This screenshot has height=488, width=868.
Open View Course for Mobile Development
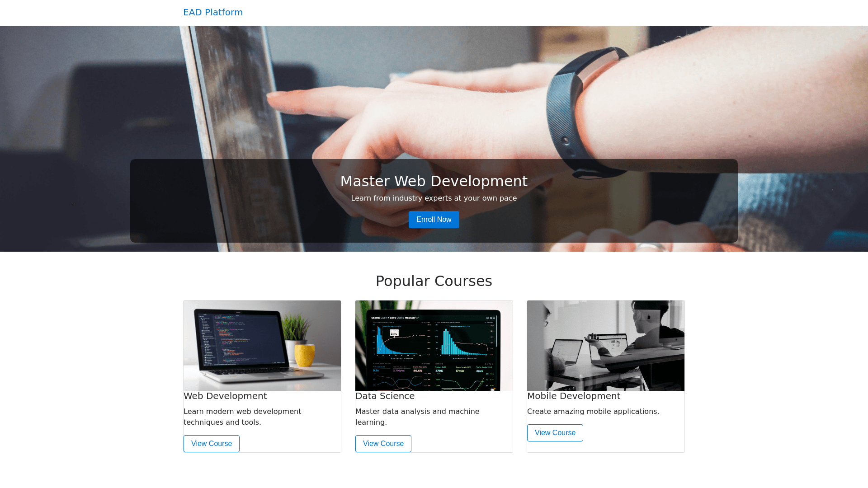coord(555,433)
